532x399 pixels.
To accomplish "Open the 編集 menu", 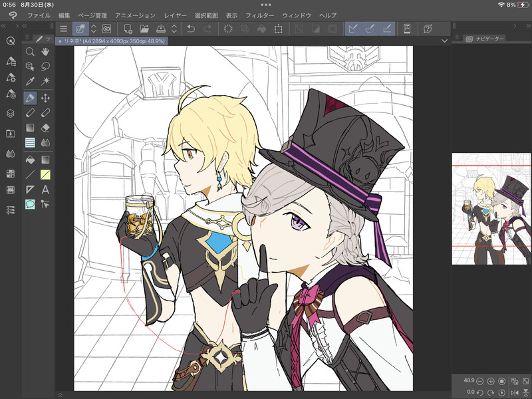I will coord(64,15).
